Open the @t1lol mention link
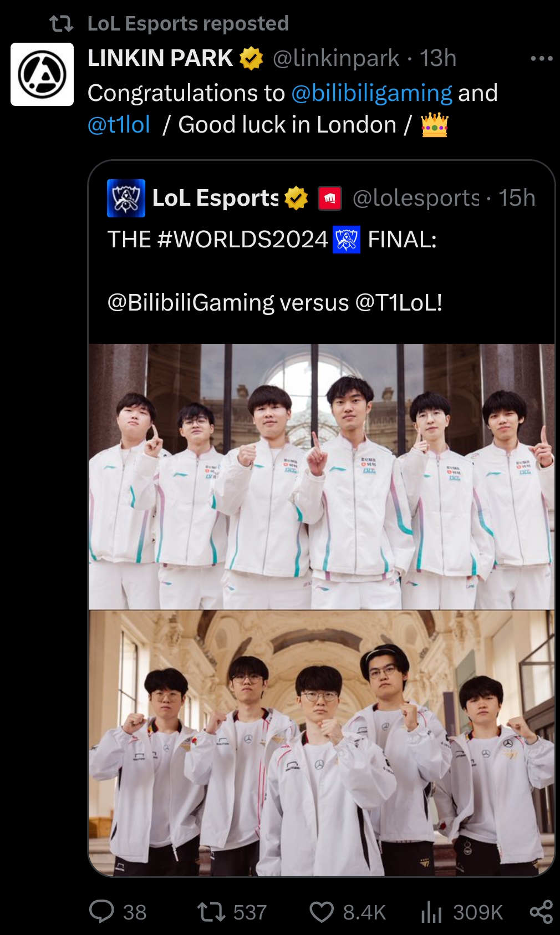Viewport: 560px width, 935px height. pos(119,125)
